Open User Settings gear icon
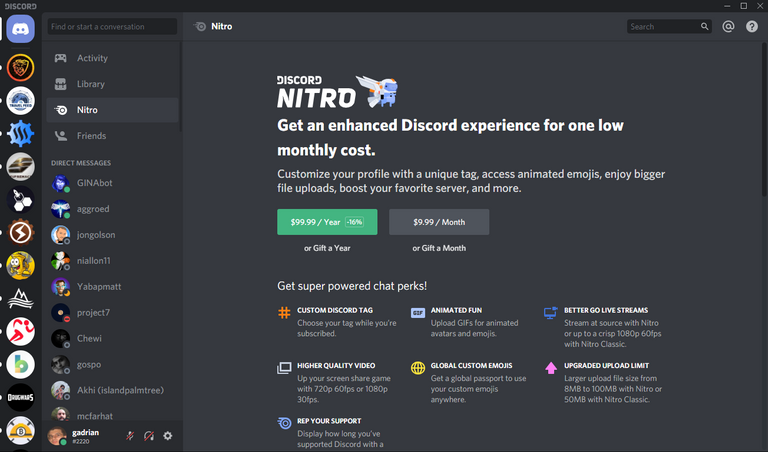 coord(168,435)
